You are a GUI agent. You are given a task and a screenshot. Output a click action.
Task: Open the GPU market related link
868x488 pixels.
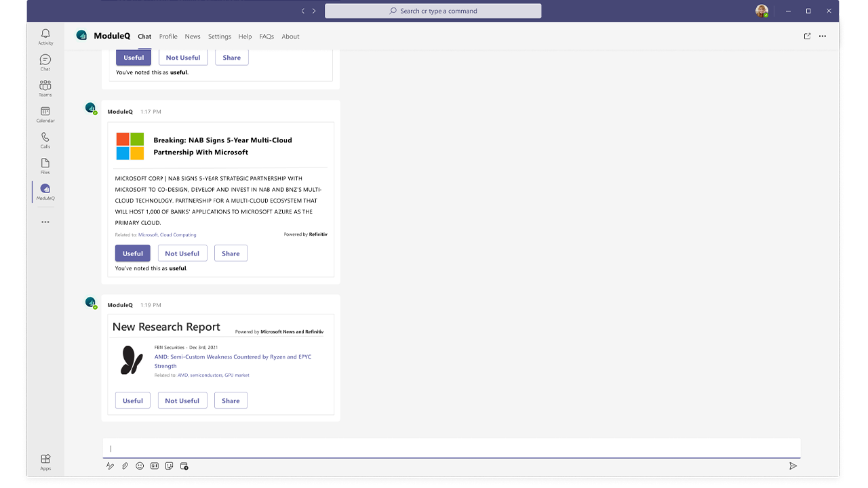point(237,375)
